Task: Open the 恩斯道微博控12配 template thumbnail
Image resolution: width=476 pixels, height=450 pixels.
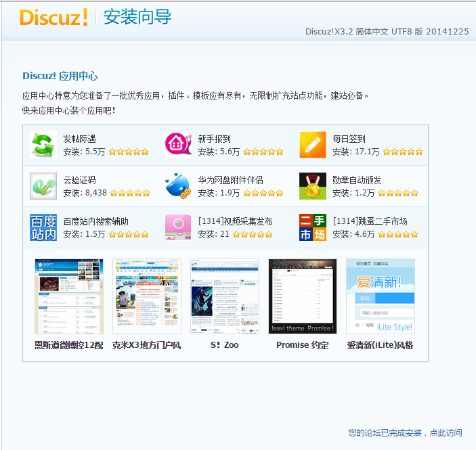Action: [x=69, y=296]
